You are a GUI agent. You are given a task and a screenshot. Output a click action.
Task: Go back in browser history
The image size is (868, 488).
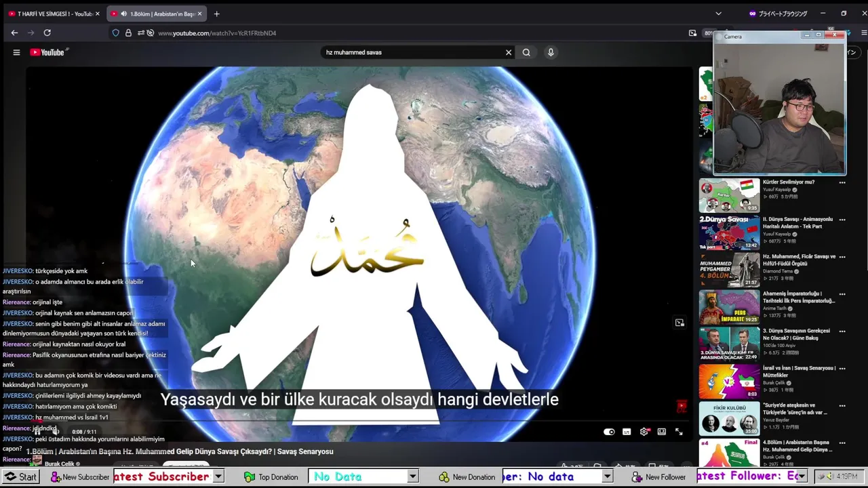[x=14, y=33]
